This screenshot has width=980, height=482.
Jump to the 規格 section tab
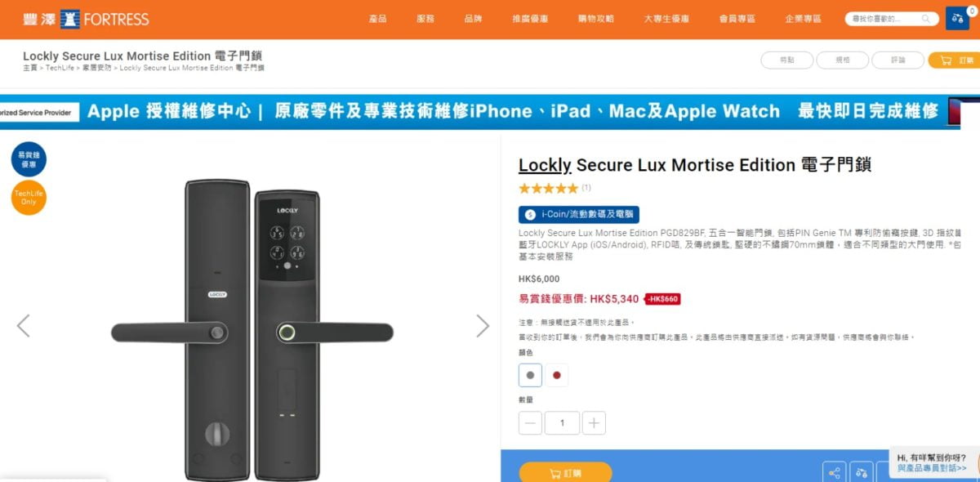[843, 60]
